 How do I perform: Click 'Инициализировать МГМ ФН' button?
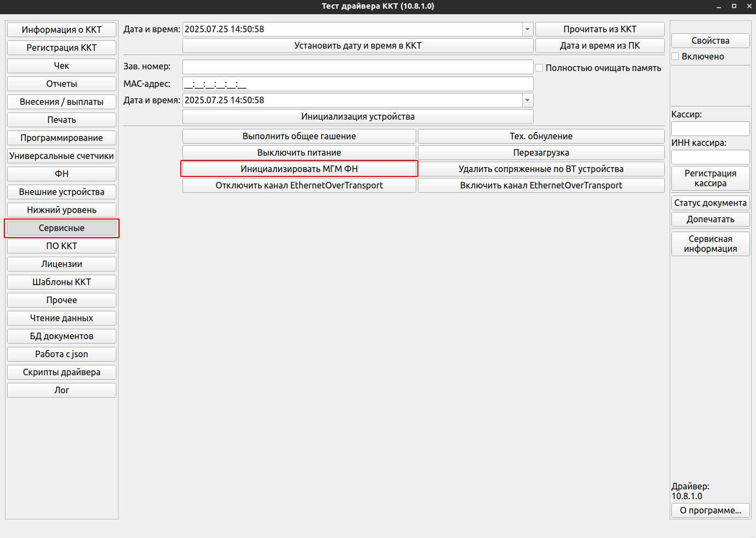(299, 169)
